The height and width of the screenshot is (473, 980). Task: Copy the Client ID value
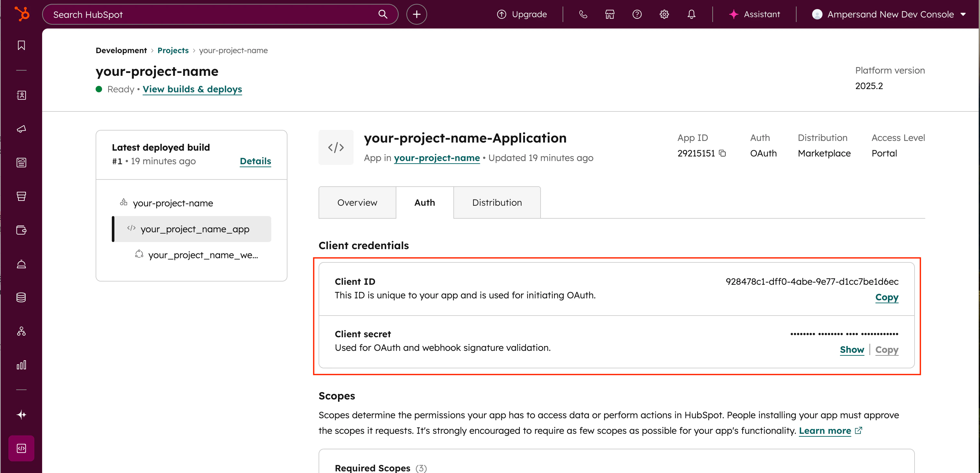pyautogui.click(x=886, y=297)
